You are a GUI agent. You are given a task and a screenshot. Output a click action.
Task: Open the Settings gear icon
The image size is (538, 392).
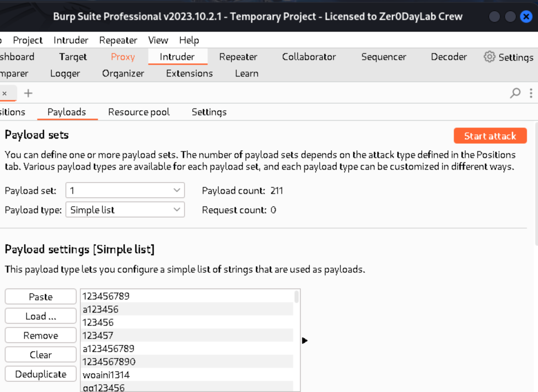click(x=489, y=57)
